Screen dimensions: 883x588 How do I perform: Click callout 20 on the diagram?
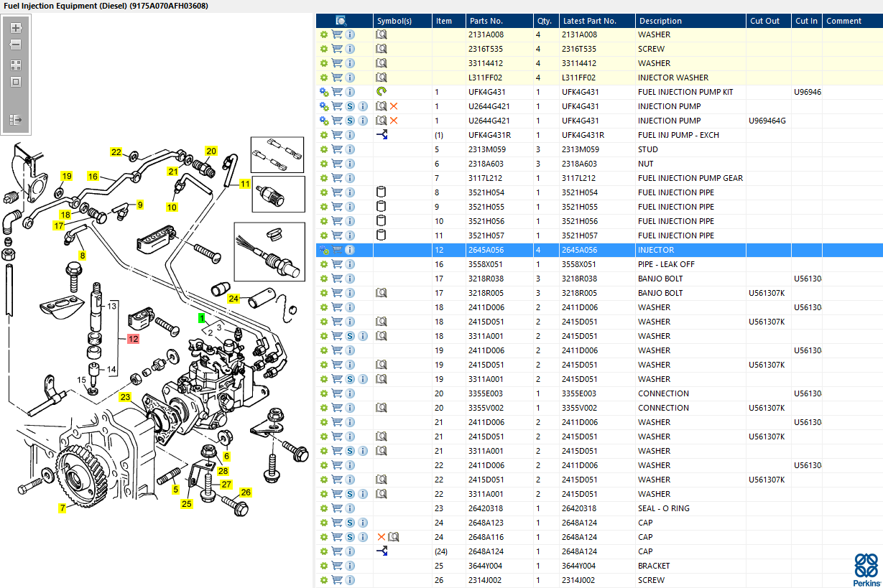coord(211,151)
